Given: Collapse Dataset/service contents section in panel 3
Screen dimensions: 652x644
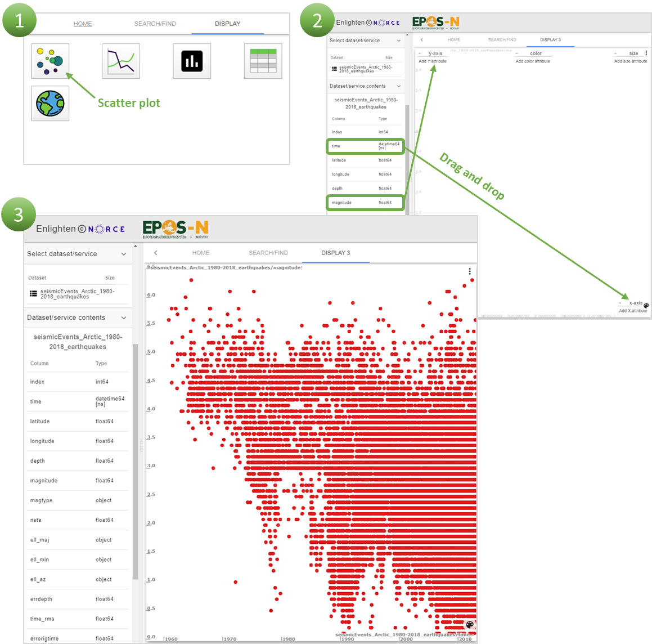Looking at the screenshot, I should pyautogui.click(x=124, y=318).
